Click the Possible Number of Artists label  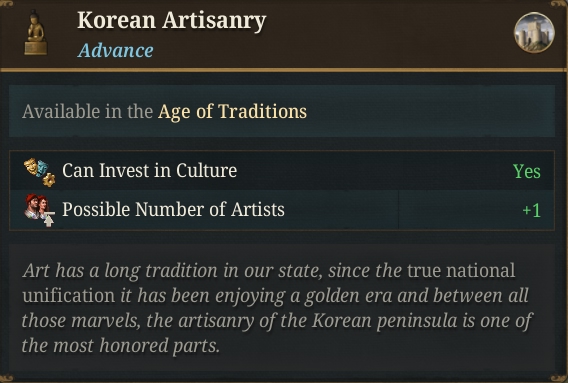coord(173,209)
